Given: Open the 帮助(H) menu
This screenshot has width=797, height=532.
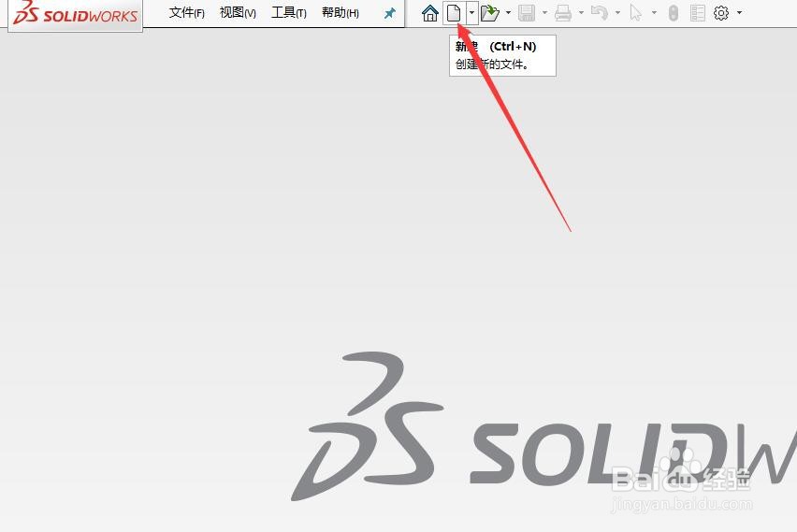Looking at the screenshot, I should (341, 13).
